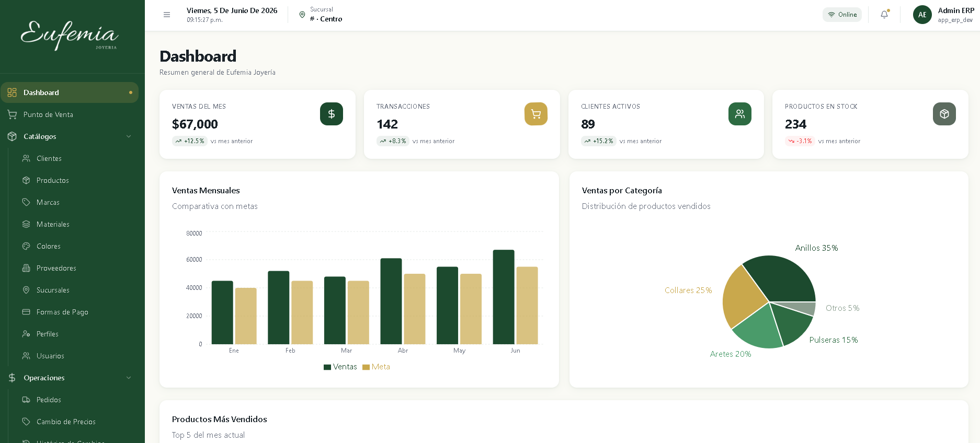Click the AE user avatar
This screenshot has width=980, height=443.
click(x=922, y=15)
